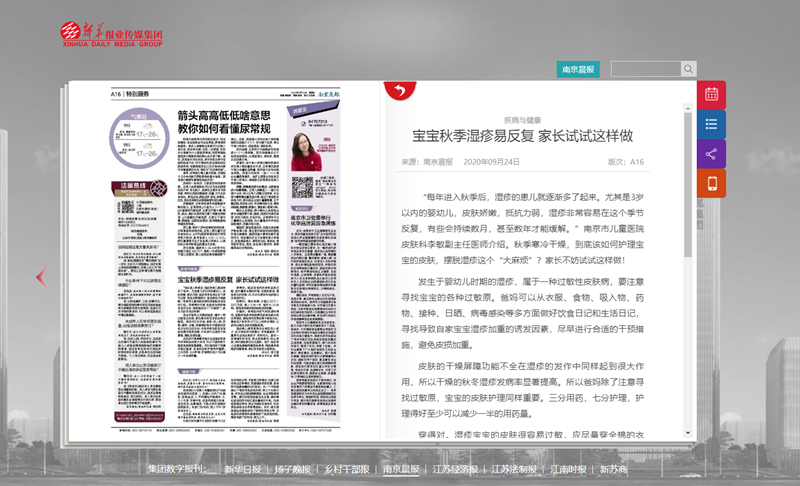Open the blue page list icon

(711, 124)
